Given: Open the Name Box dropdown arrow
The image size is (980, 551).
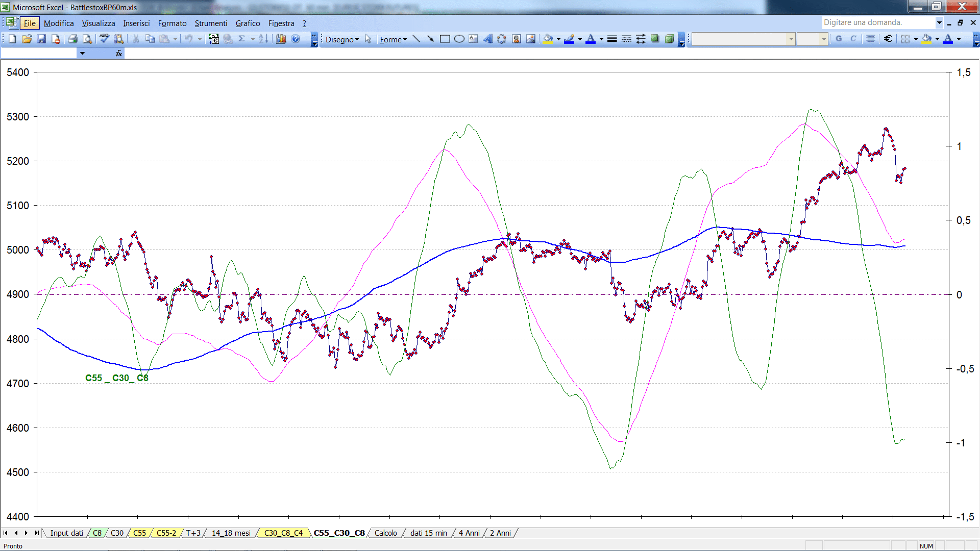Looking at the screenshot, I should (x=82, y=53).
